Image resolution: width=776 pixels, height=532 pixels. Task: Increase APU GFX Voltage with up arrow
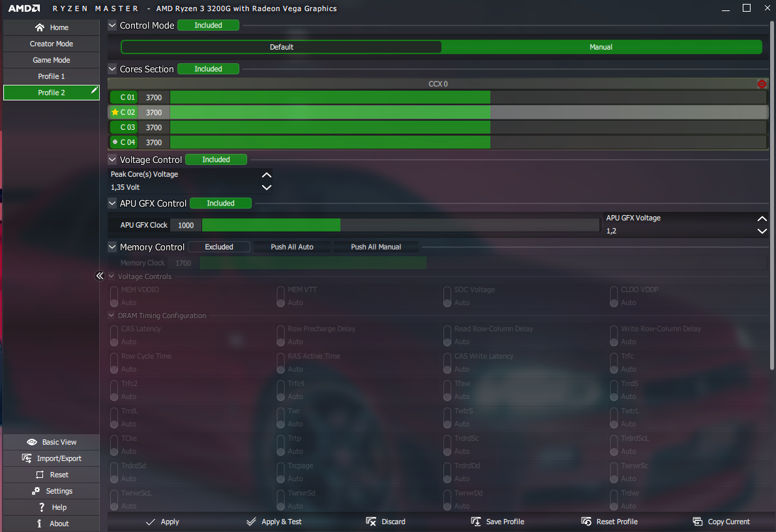pyautogui.click(x=762, y=218)
